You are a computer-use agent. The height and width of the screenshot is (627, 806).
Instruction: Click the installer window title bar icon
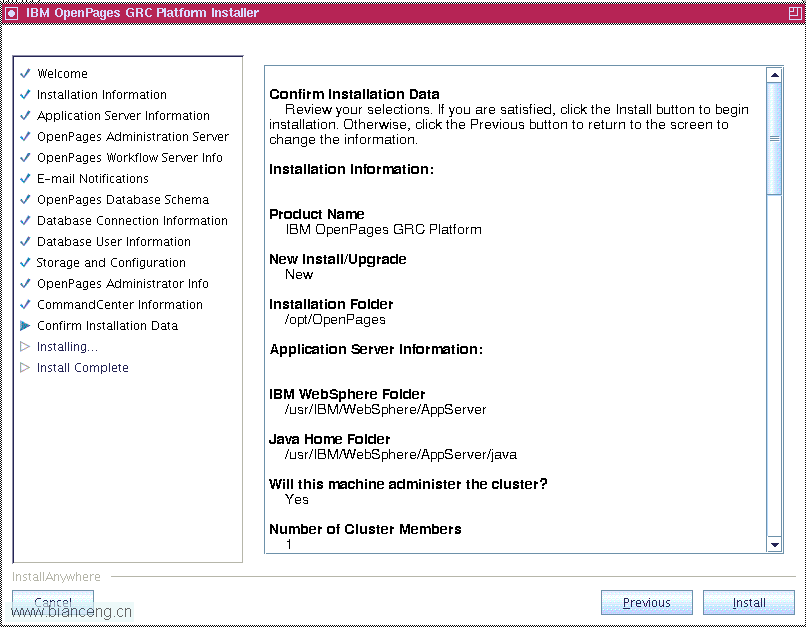coord(11,13)
